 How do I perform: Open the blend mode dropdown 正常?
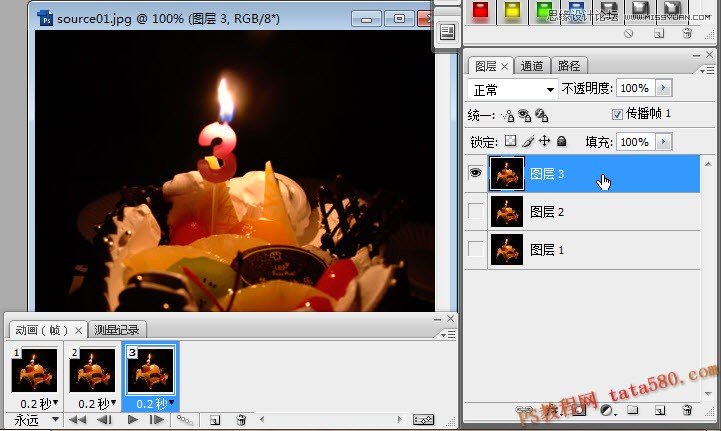point(512,89)
